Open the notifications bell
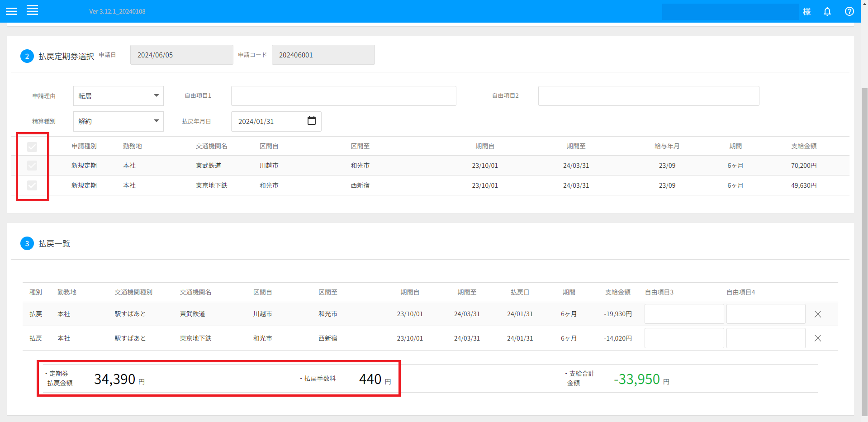868x422 pixels. 827,11
